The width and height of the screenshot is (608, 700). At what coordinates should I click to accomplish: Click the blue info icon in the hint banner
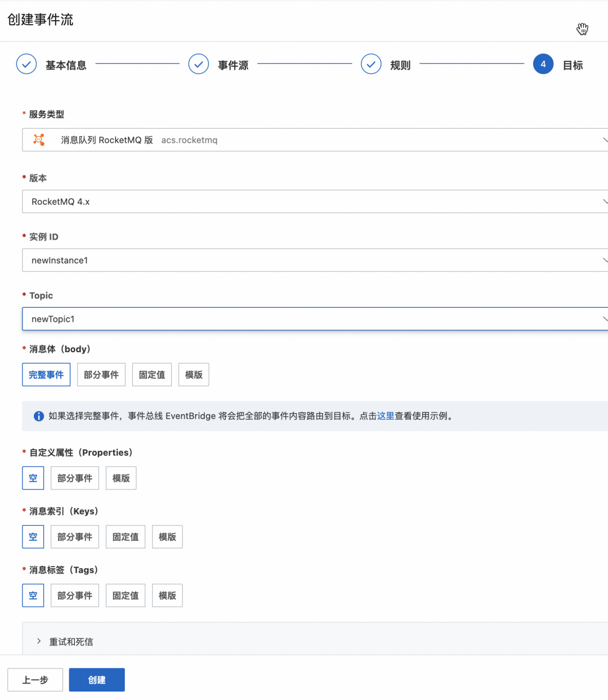tap(39, 416)
